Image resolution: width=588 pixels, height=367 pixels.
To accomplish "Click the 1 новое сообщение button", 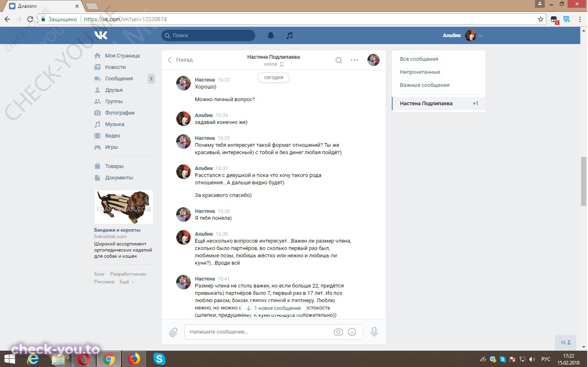I will [x=274, y=308].
